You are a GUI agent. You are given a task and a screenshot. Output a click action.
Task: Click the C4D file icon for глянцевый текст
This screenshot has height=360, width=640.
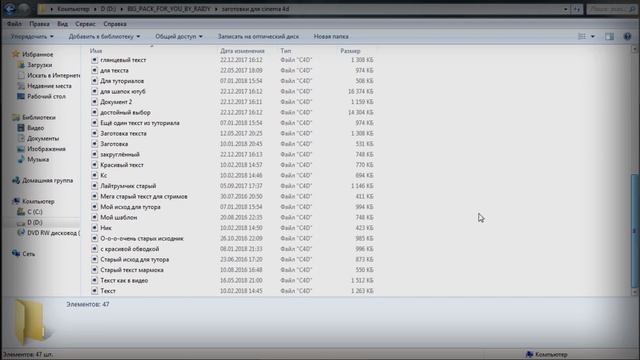tap(94, 60)
